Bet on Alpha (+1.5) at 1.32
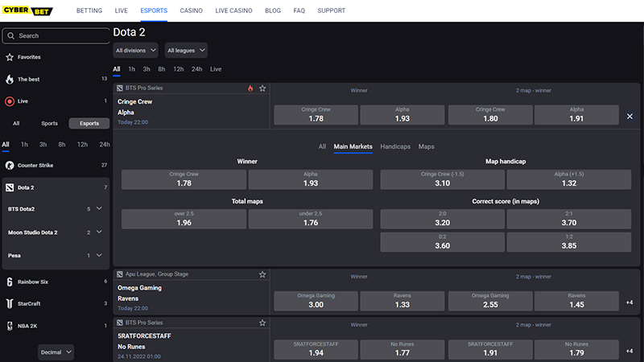This screenshot has width=644, height=362. [569, 179]
